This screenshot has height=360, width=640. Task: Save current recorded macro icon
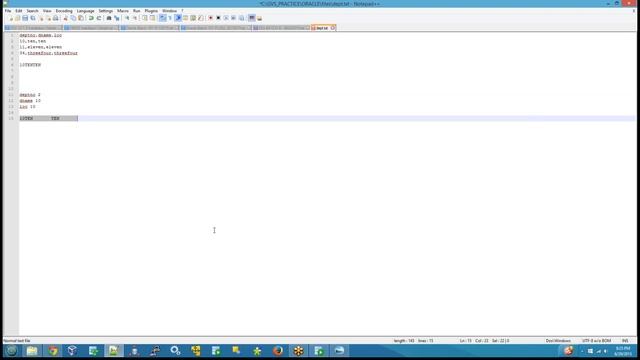242,18
